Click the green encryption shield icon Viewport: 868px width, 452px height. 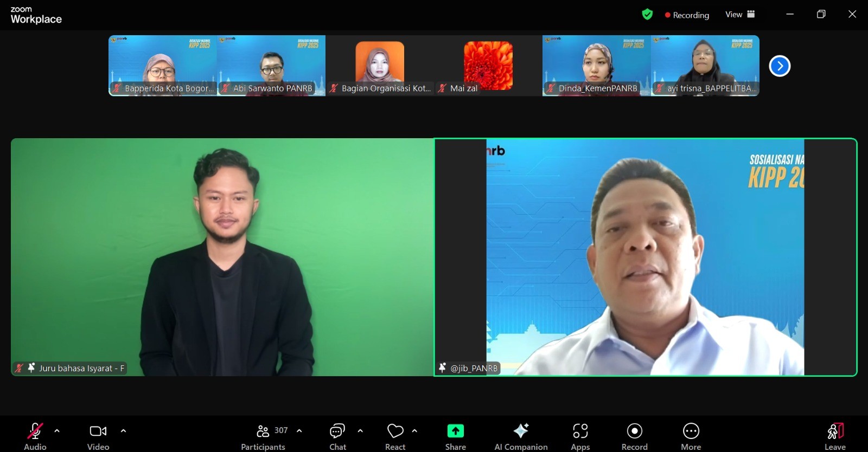pos(647,15)
